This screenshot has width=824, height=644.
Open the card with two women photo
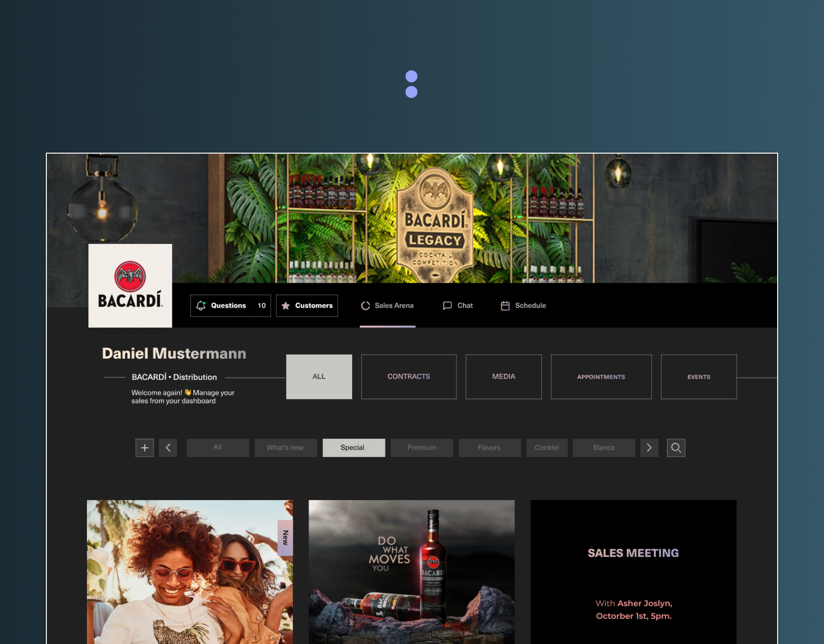(190, 572)
